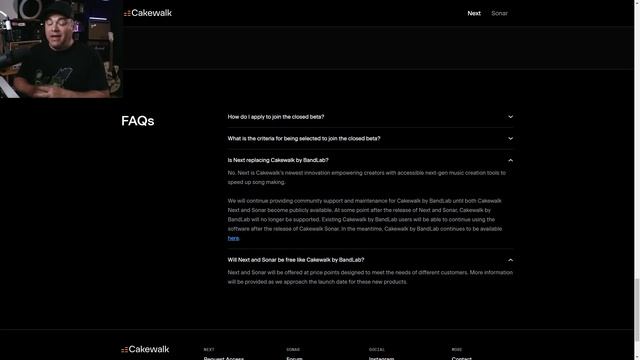
Task: Collapse the chevron for Next and Sonar being free
Action: pyautogui.click(x=510, y=260)
